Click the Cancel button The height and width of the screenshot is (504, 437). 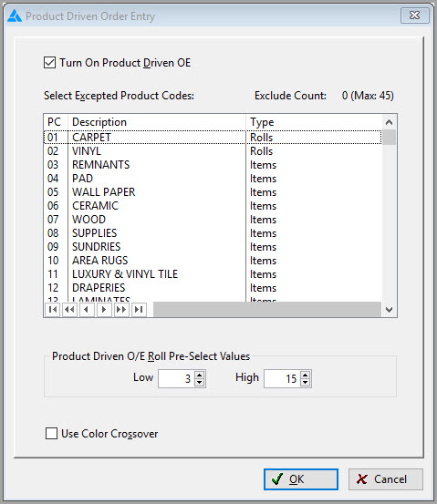pyautogui.click(x=386, y=479)
